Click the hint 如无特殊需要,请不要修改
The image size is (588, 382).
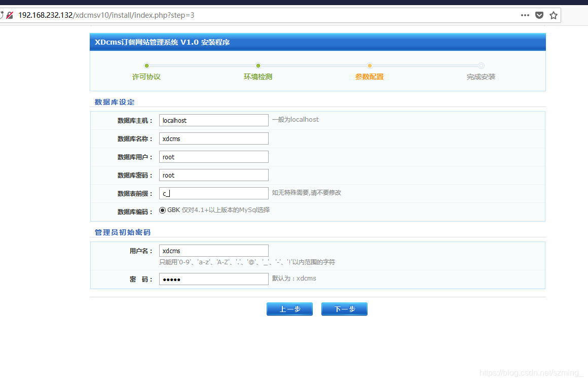307,192
